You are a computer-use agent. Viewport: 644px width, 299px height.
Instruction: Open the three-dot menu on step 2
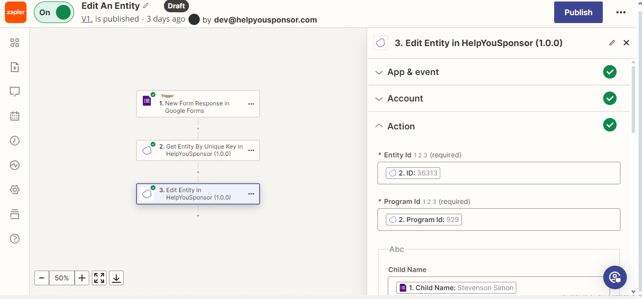coord(251,150)
